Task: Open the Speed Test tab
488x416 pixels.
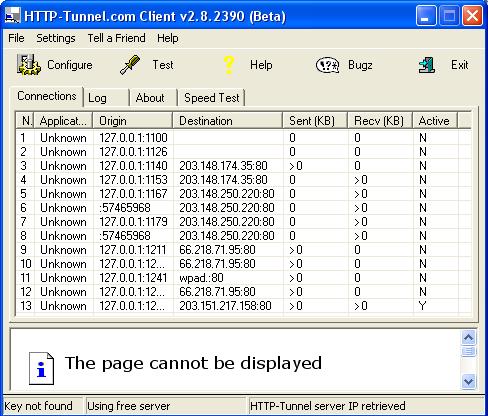Action: point(211,98)
